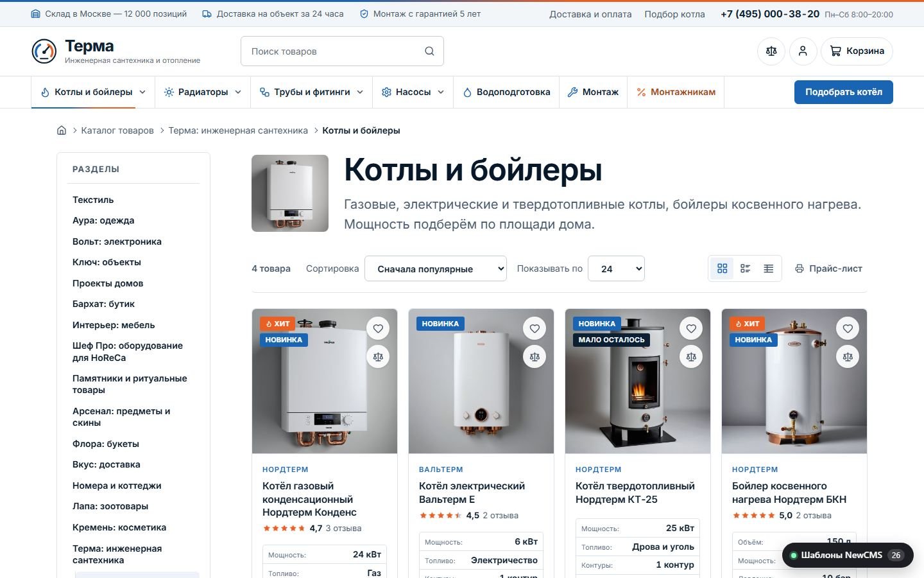Open the 3 отзыва reviews link
The image size is (924, 578).
point(343,529)
